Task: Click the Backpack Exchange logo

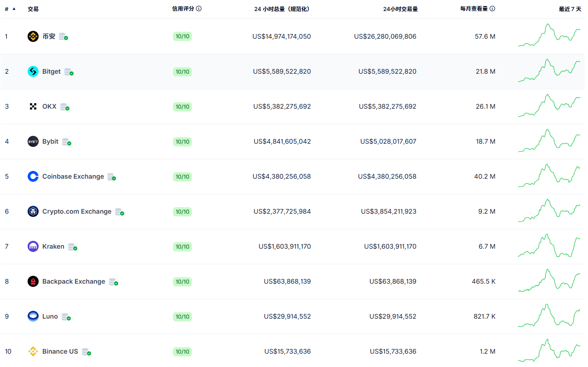Action: (33, 281)
